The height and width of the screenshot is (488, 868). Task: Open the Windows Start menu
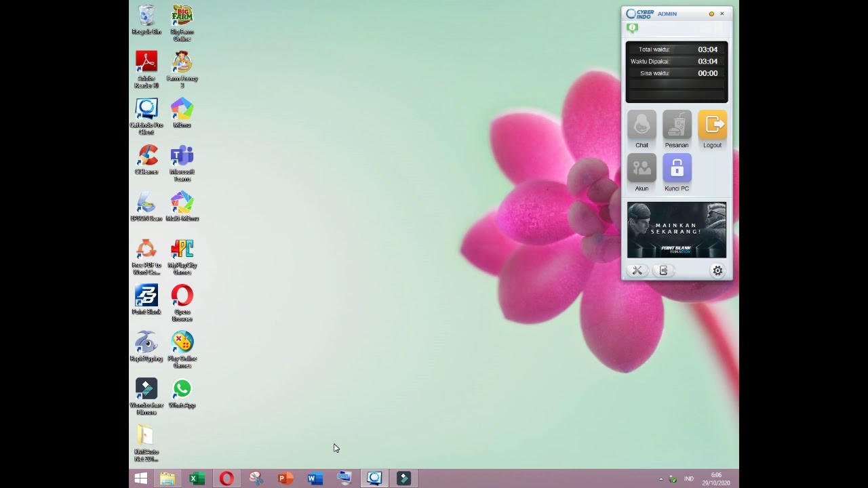tap(141, 479)
